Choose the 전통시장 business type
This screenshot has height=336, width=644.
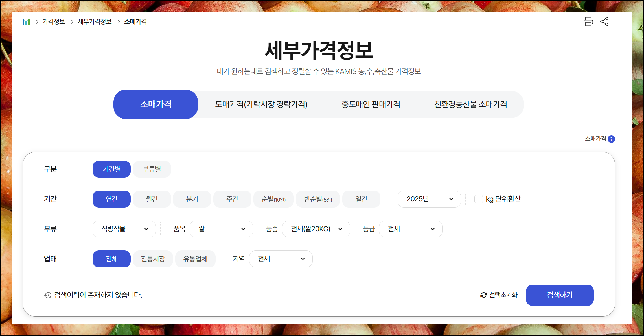pyautogui.click(x=153, y=259)
